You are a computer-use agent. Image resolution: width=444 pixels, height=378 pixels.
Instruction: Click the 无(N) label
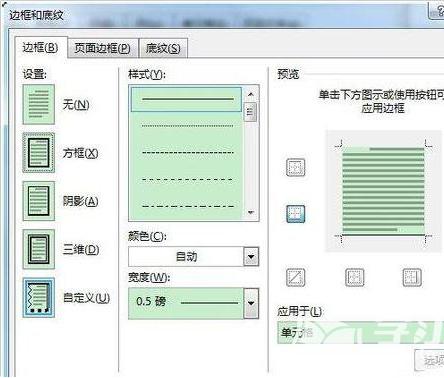click(x=76, y=105)
